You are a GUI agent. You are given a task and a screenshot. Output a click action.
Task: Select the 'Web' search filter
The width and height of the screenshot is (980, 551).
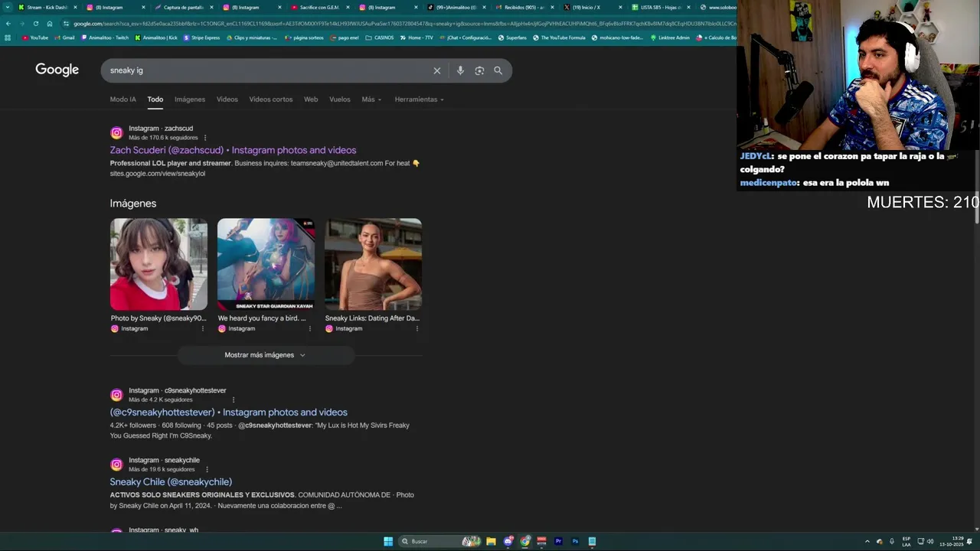[311, 99]
